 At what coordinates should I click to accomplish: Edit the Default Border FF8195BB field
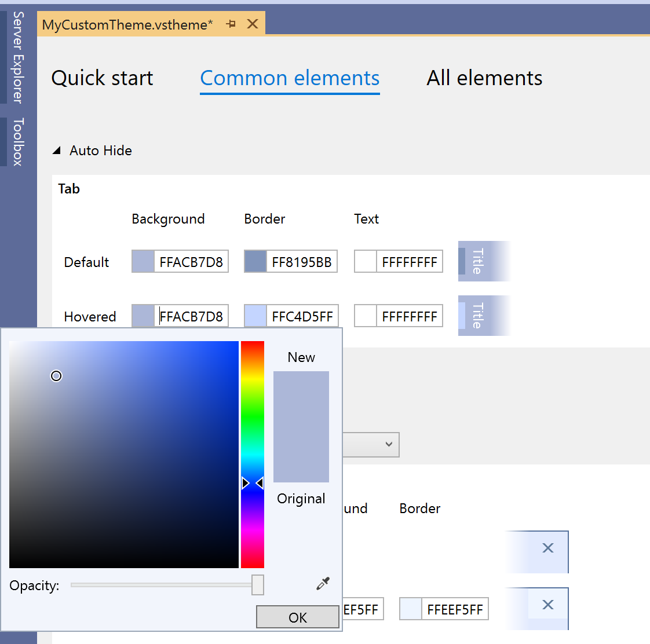(302, 262)
